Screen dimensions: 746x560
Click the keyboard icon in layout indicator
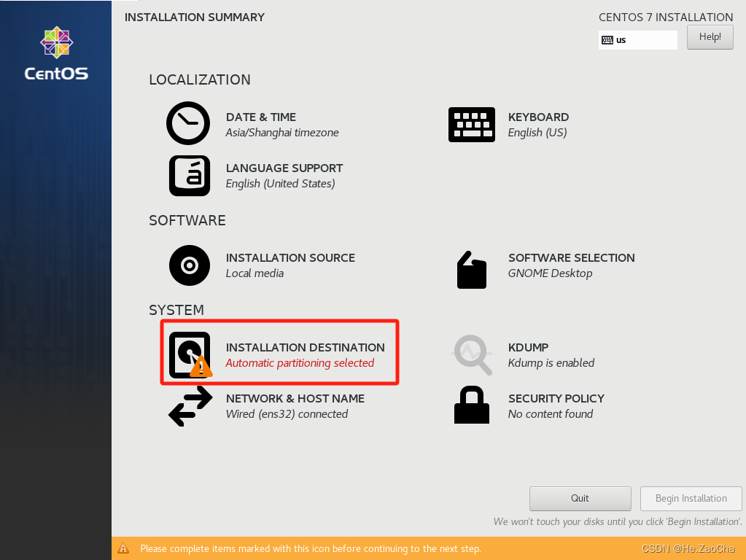coord(607,40)
